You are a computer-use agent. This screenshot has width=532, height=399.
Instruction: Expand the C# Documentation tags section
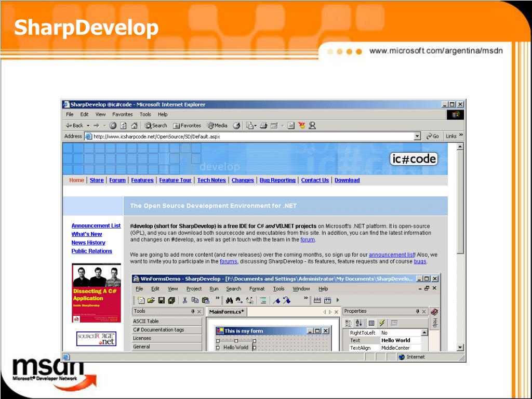(167, 330)
